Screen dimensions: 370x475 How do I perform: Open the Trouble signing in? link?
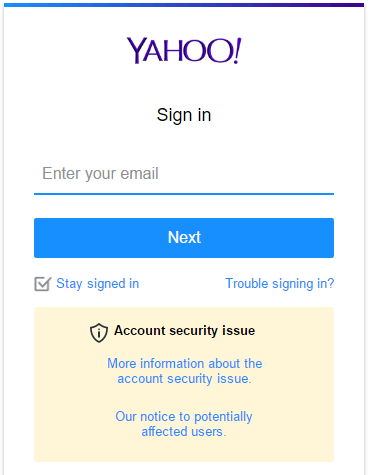280,284
